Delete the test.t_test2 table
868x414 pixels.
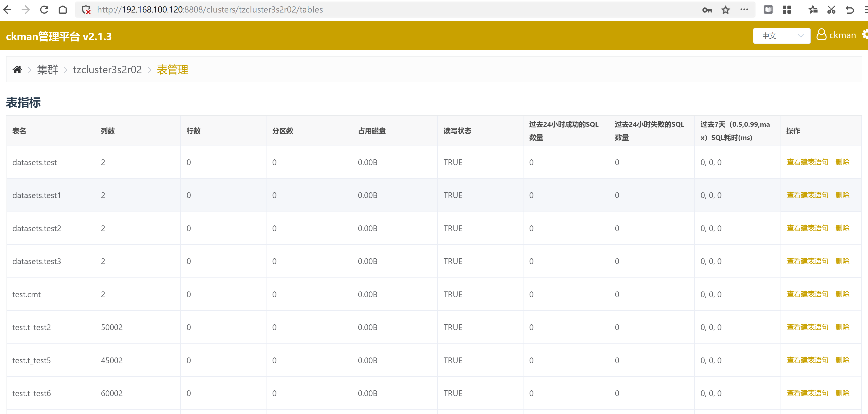click(842, 327)
